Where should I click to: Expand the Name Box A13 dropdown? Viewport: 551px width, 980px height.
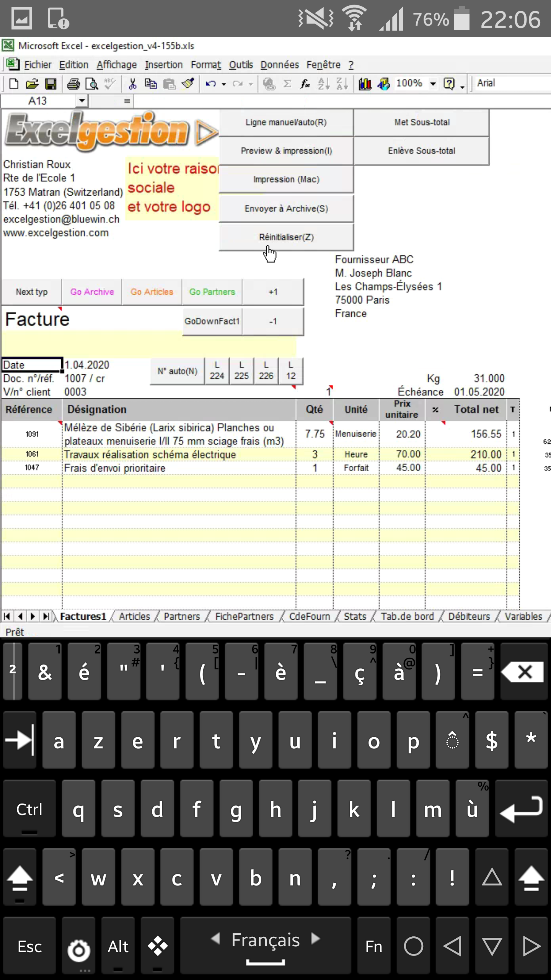82,101
